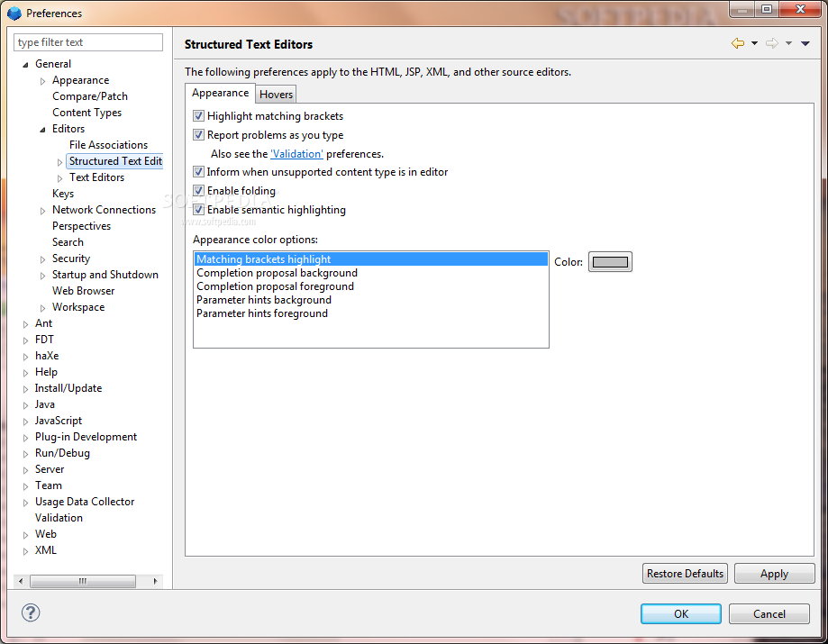Click the back navigation arrow icon
Viewport: 828px width, 644px height.
pos(738,43)
